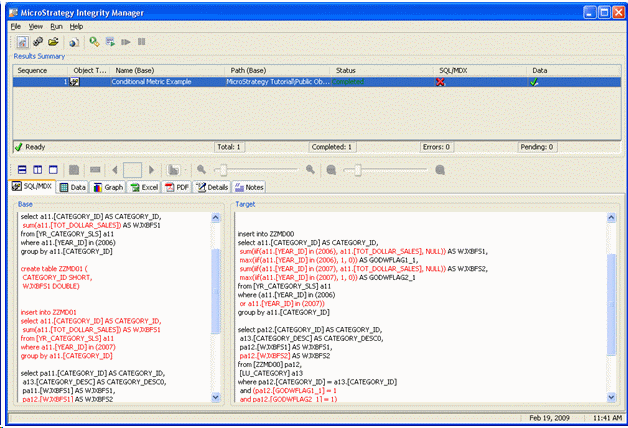
Task: Click Base pane scrollbar up arrow
Action: pos(215,217)
